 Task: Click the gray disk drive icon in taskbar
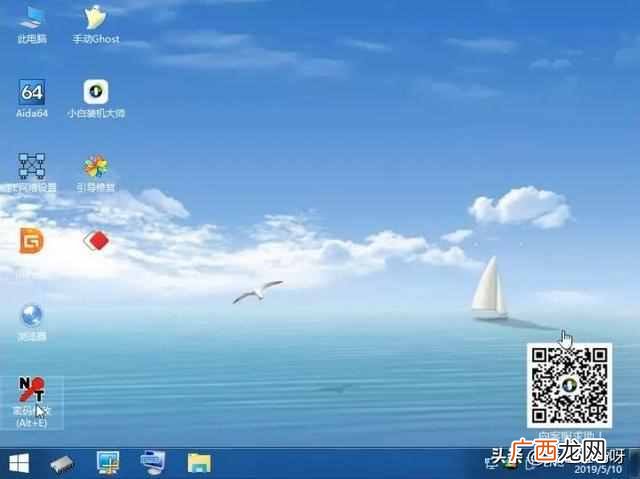pos(62,464)
